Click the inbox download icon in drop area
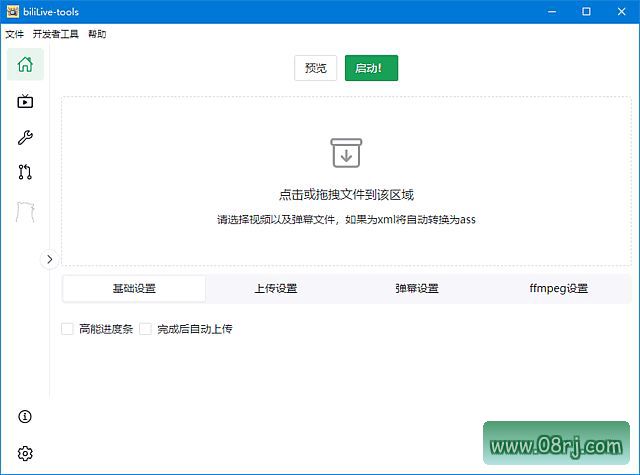Image resolution: width=640 pixels, height=475 pixels. pyautogui.click(x=346, y=153)
